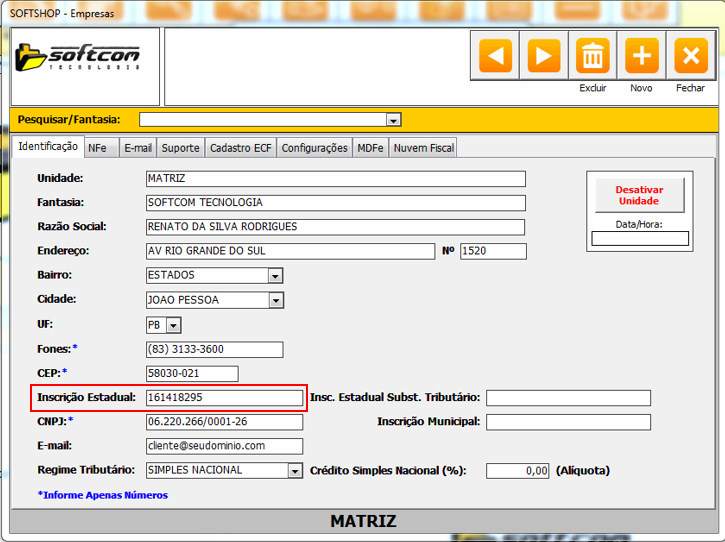Viewport: 725px width, 542px height.
Task: Open the Configurações tab
Action: point(314,148)
